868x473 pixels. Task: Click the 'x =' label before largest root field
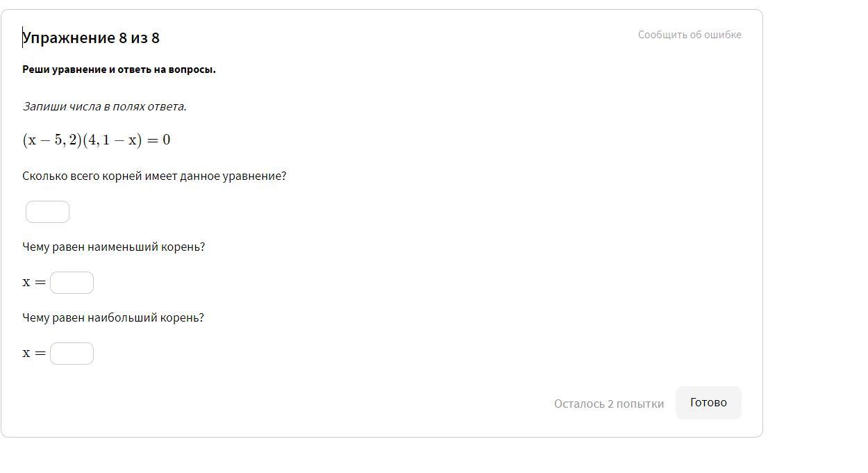(x=34, y=354)
